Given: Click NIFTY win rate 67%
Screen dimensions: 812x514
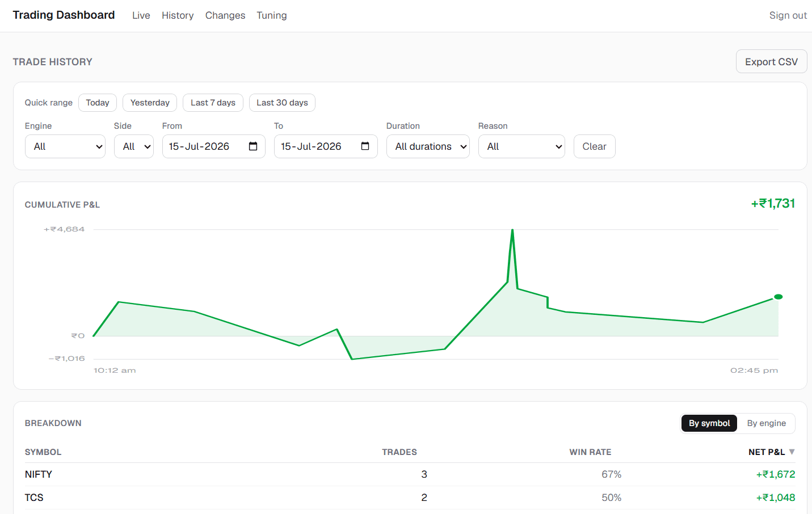Looking at the screenshot, I should [x=612, y=474].
